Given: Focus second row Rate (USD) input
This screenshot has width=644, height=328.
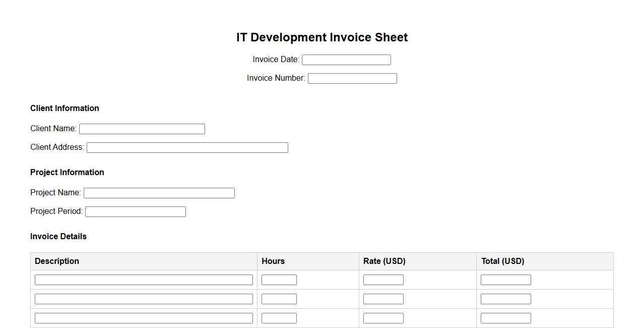Looking at the screenshot, I should click(383, 299).
